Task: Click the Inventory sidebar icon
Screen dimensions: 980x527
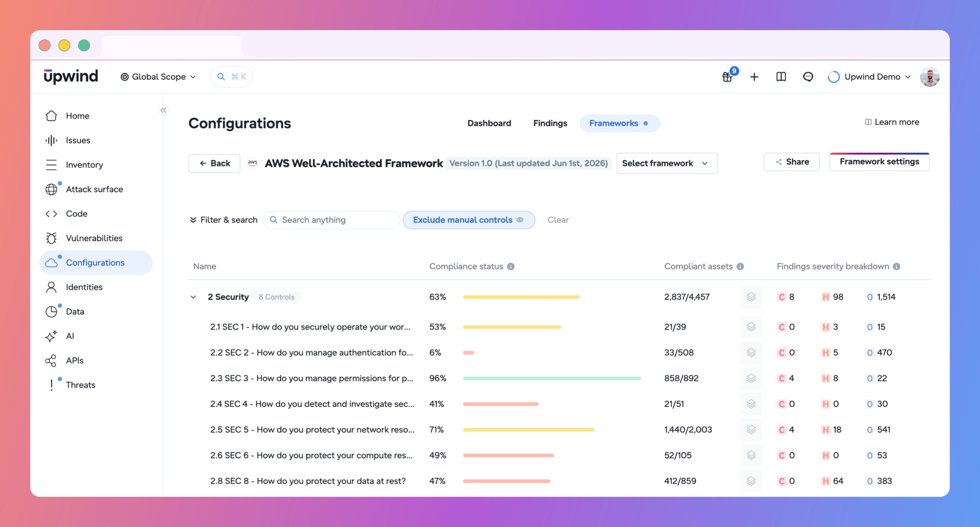Action: pyautogui.click(x=51, y=165)
